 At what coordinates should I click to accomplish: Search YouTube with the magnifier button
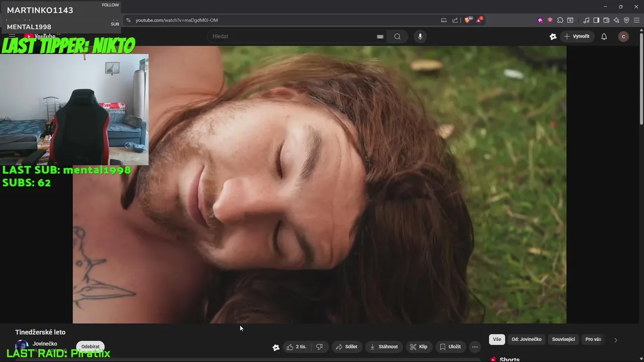click(397, 36)
